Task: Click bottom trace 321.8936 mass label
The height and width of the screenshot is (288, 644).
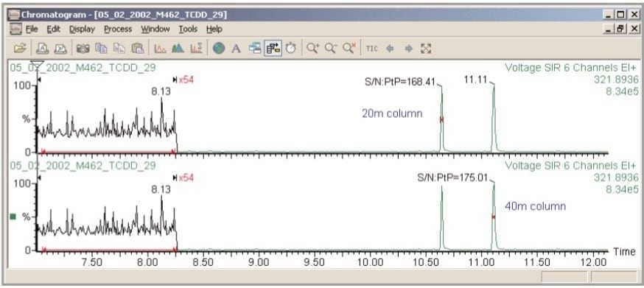Action: [x=616, y=178]
